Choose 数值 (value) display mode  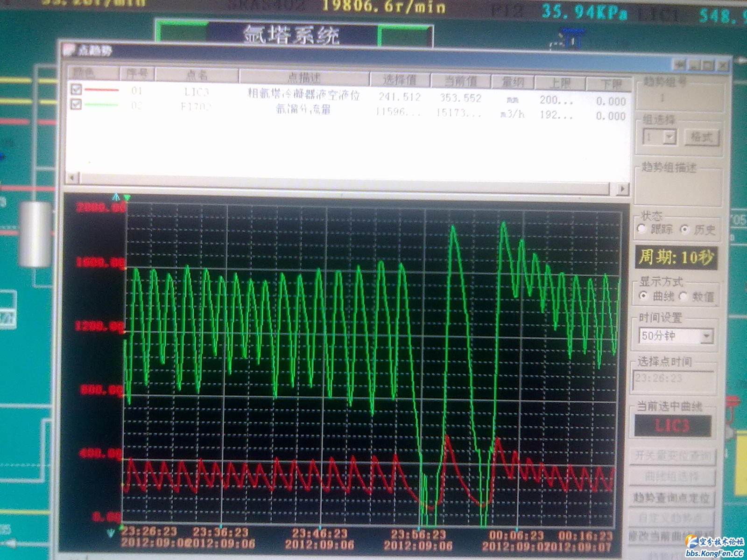683,296
